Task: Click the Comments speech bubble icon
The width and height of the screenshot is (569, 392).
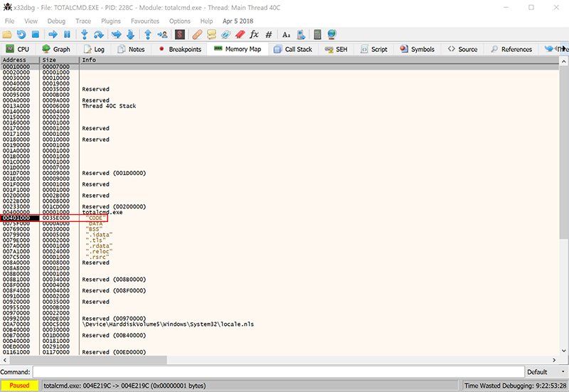Action: [x=211, y=34]
